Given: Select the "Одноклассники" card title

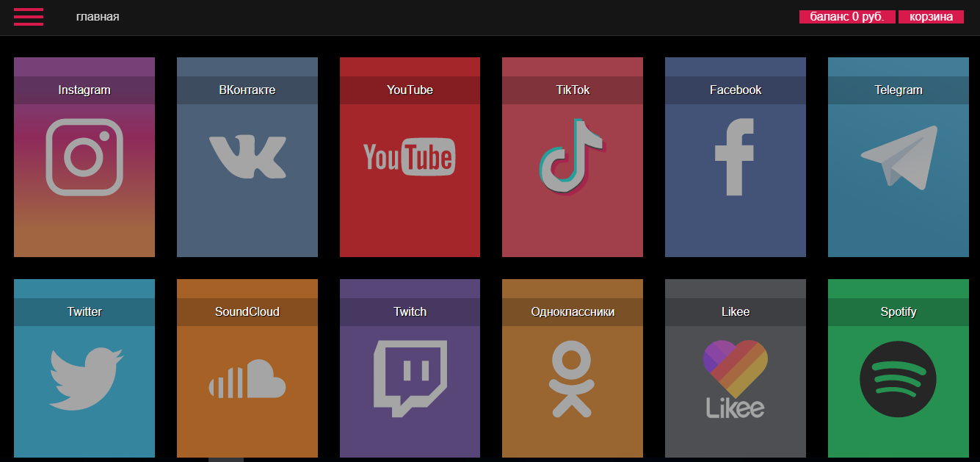Looking at the screenshot, I should coord(573,312).
